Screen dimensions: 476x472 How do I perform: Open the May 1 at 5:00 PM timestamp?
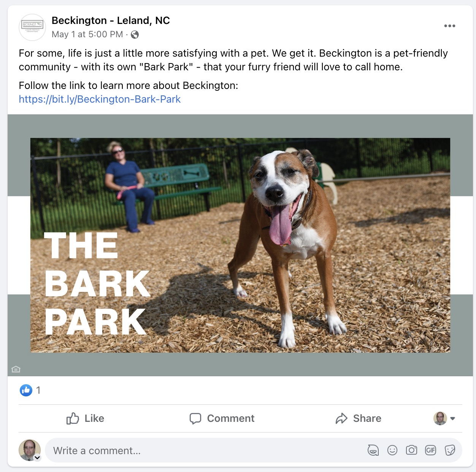click(87, 35)
